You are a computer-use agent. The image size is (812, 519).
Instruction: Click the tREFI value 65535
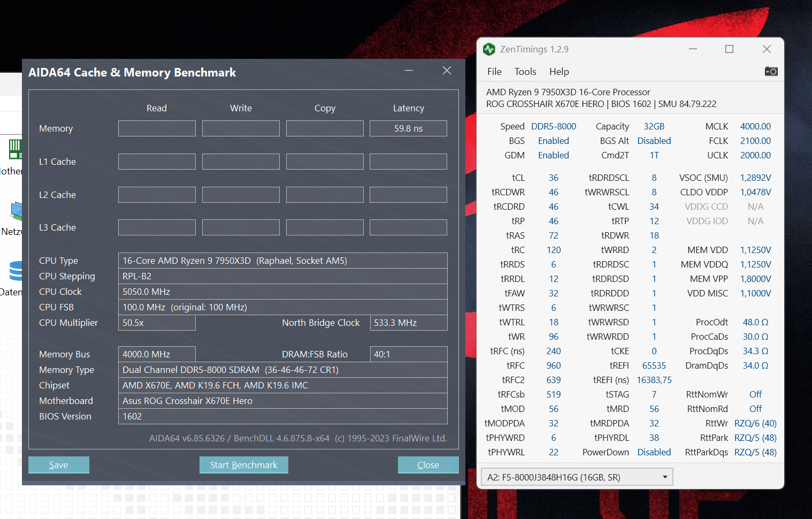click(x=654, y=365)
